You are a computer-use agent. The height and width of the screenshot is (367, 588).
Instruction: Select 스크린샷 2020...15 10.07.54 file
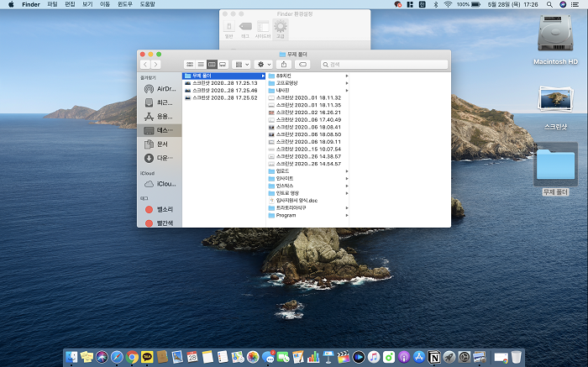click(x=308, y=149)
